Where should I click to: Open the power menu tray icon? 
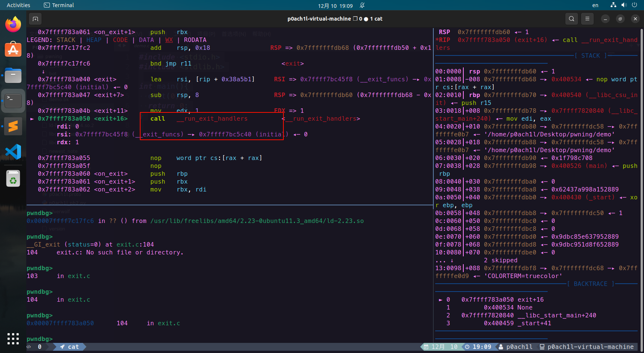coord(634,5)
